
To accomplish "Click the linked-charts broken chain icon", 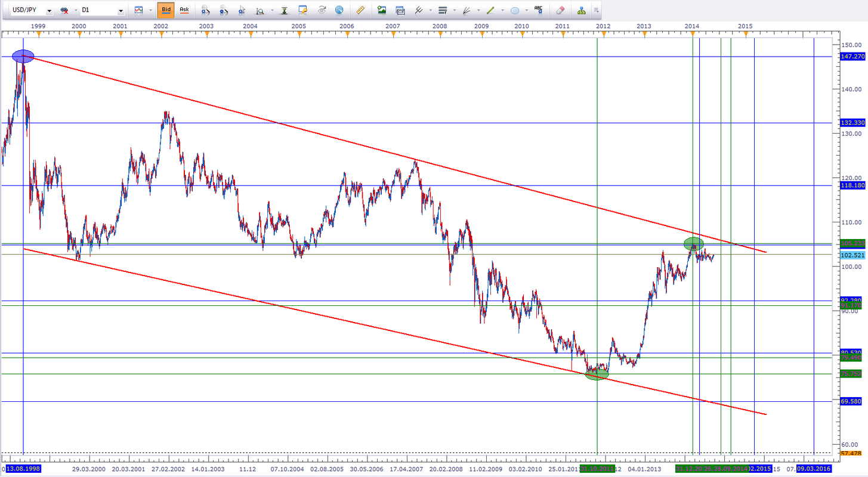I will click(64, 11).
